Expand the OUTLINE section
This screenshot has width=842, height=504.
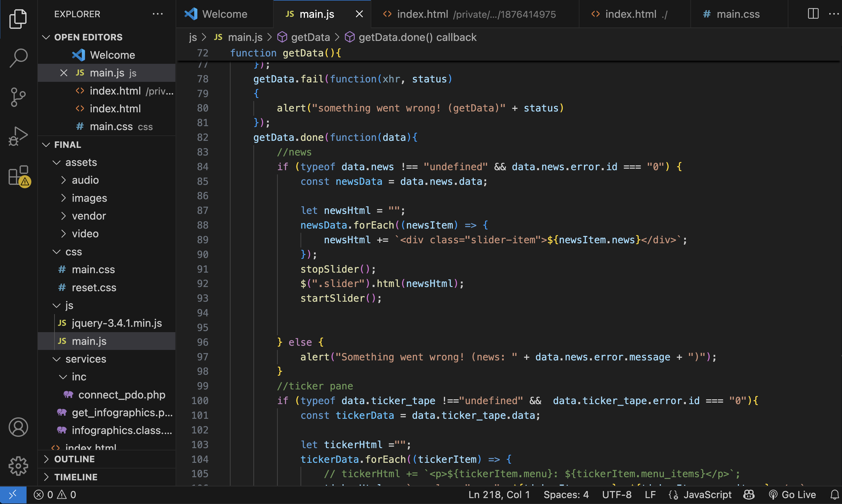pyautogui.click(x=75, y=459)
